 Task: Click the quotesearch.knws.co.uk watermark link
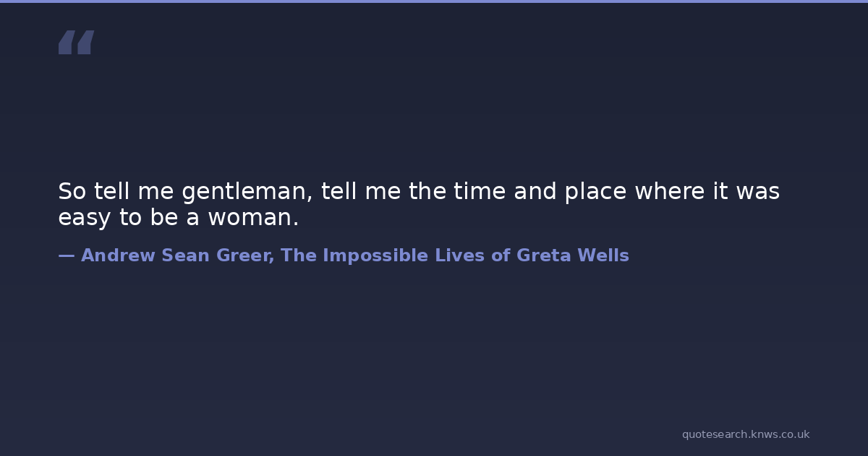[745, 434]
